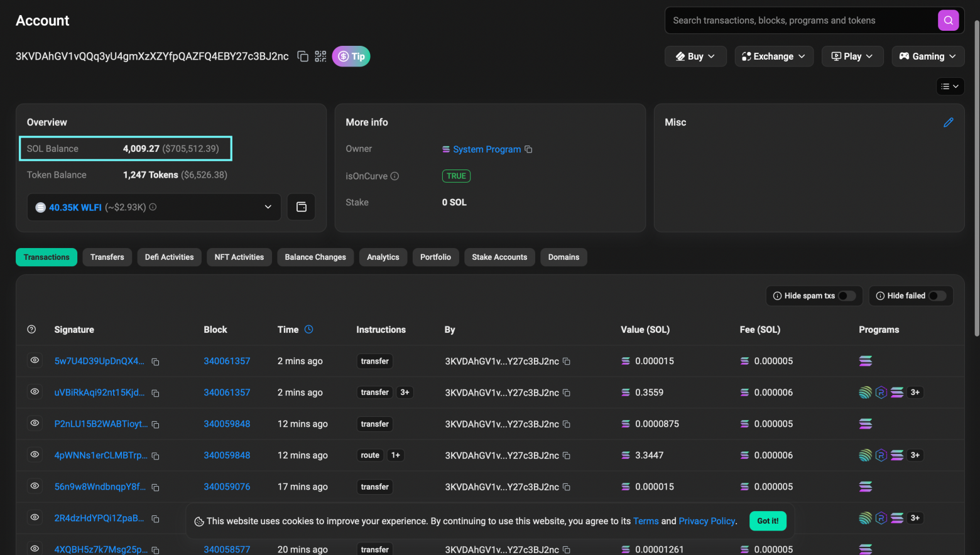Open the Portfolio tab

coord(435,257)
